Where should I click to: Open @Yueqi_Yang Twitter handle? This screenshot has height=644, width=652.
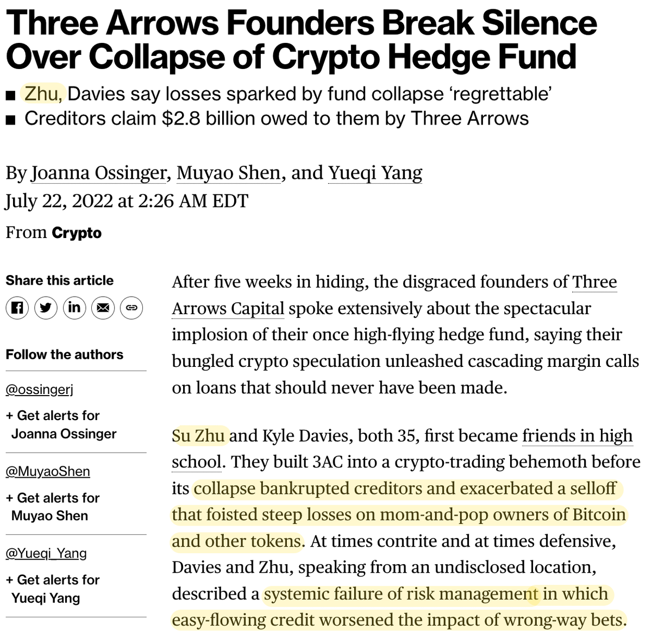(x=46, y=553)
